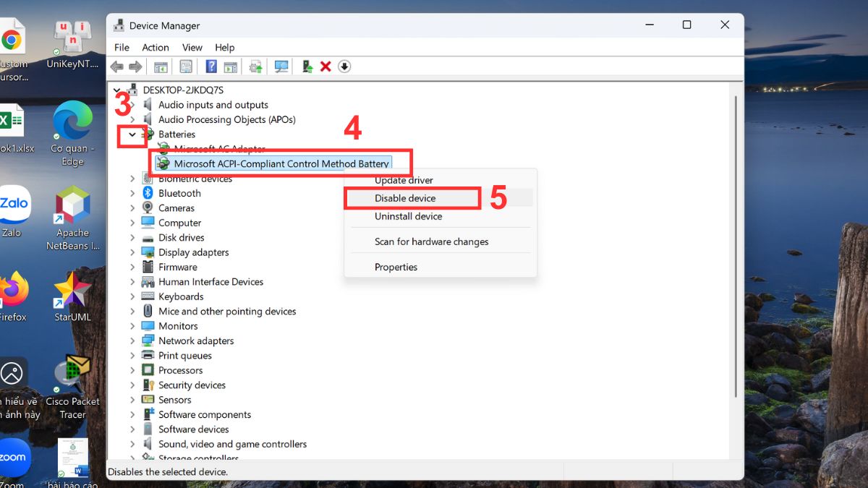Click the Bluetooth category icon
Viewport: 868px width, 488px height.
pyautogui.click(x=148, y=193)
